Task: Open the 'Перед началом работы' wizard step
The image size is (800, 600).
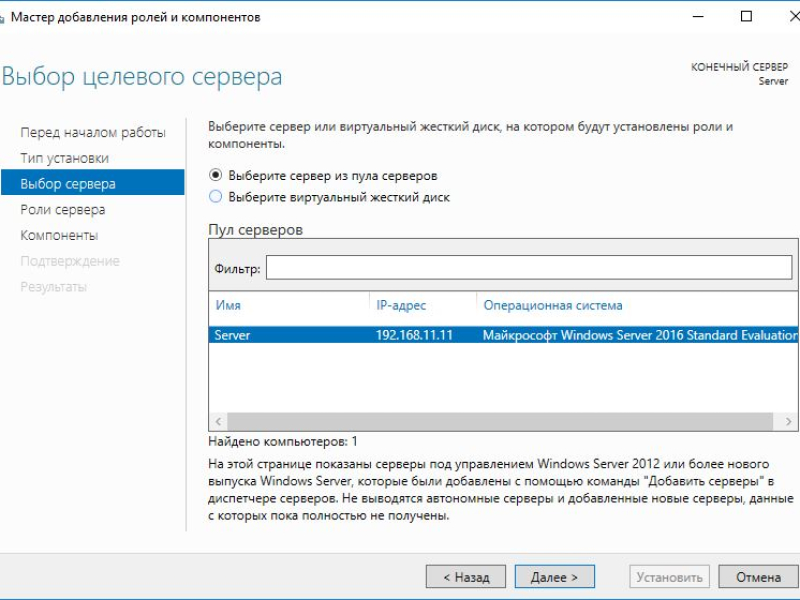Action: coord(93,133)
